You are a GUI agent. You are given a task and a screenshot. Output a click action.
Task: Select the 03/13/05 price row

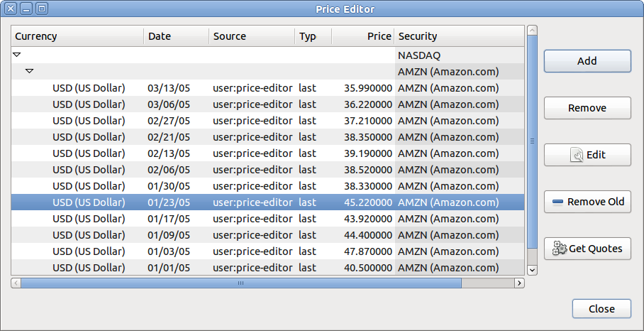(268, 89)
